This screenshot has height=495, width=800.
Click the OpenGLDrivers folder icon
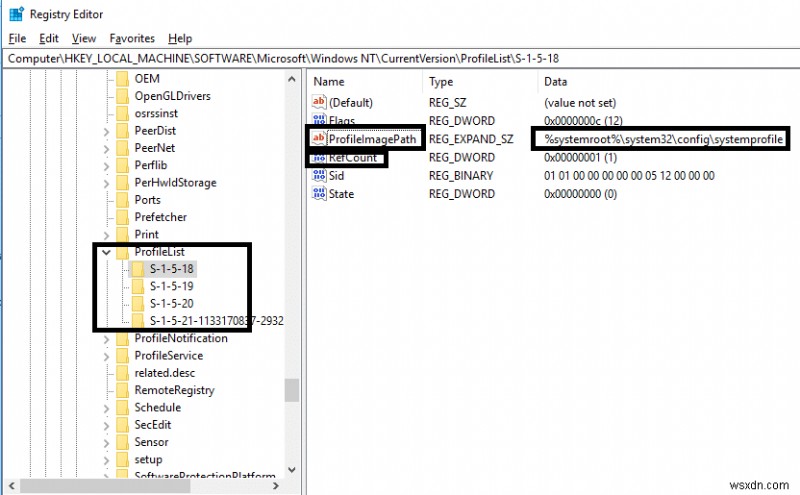[123, 96]
